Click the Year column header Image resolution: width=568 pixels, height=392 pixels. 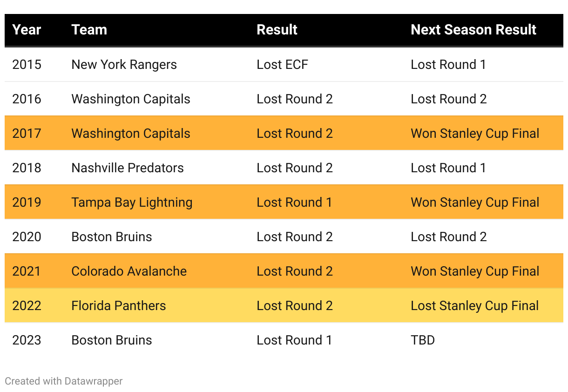pos(27,30)
